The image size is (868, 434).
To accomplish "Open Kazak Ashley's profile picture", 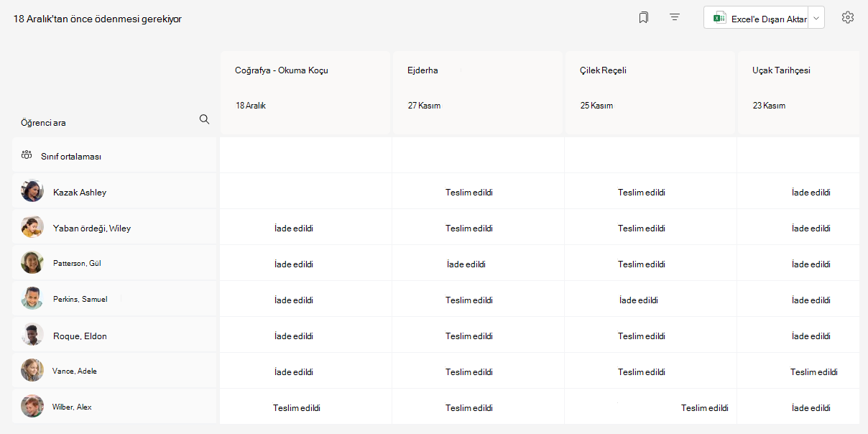I will (x=32, y=191).
